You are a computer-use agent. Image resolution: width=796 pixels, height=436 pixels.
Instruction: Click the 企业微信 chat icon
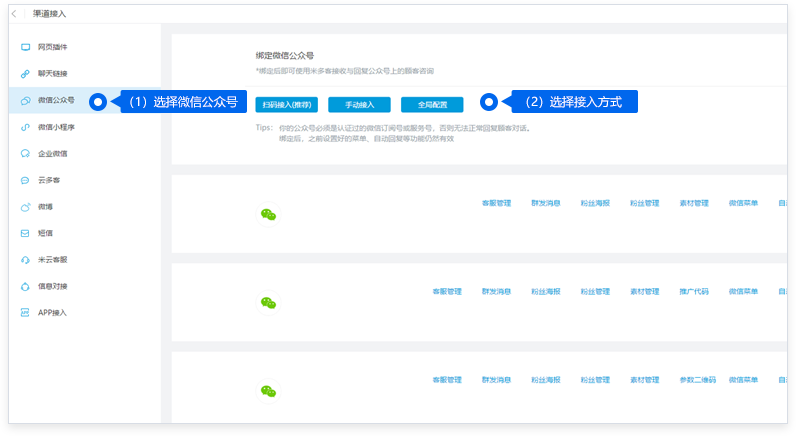(x=25, y=154)
